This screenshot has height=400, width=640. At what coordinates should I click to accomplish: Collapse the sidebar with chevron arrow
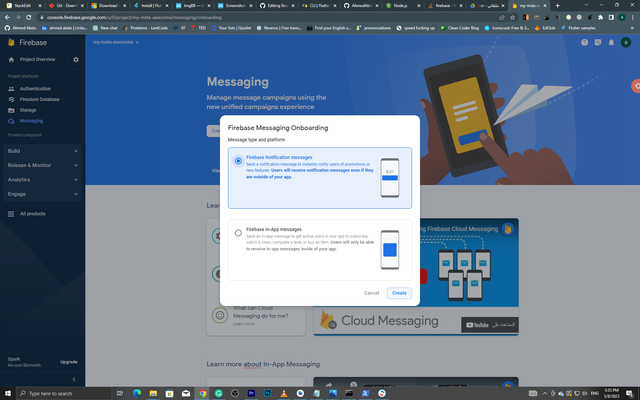74,379
